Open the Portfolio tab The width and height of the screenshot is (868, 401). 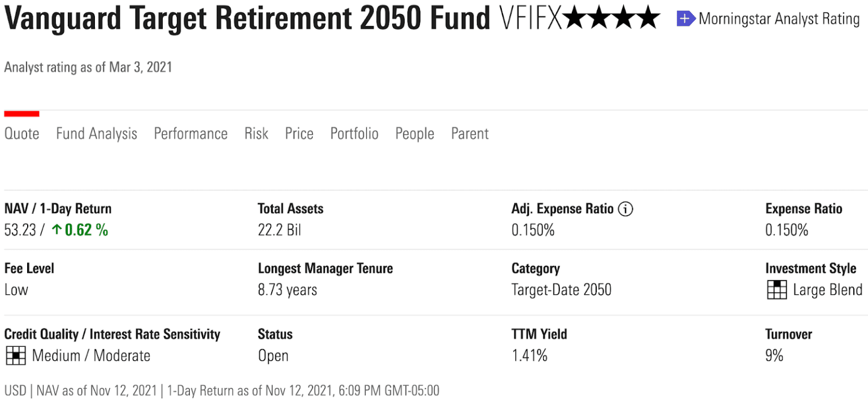(x=354, y=133)
